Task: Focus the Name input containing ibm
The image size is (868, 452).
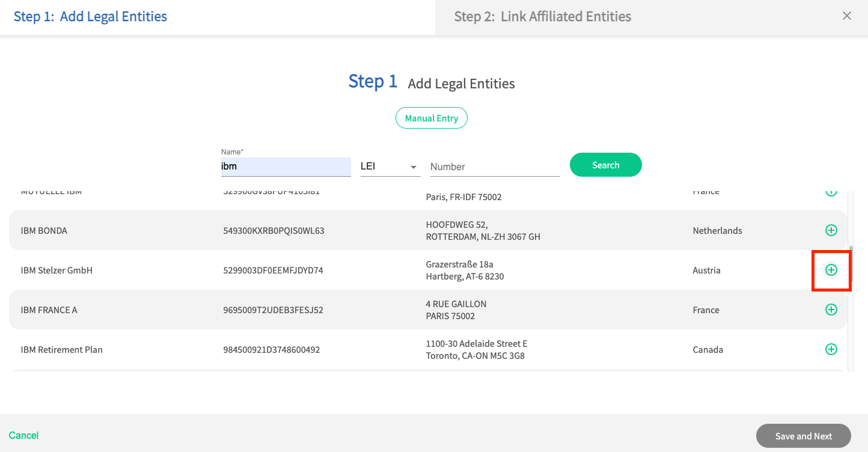Action: point(286,166)
